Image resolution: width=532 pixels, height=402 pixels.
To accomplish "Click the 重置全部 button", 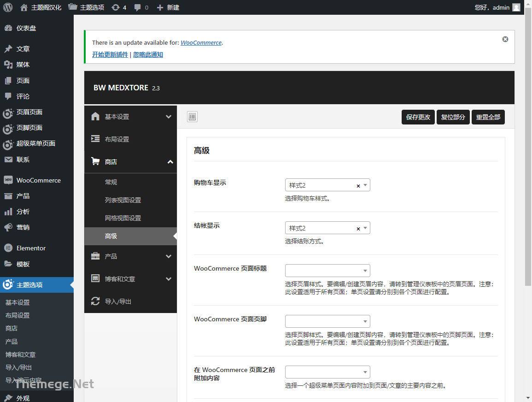I will point(488,117).
